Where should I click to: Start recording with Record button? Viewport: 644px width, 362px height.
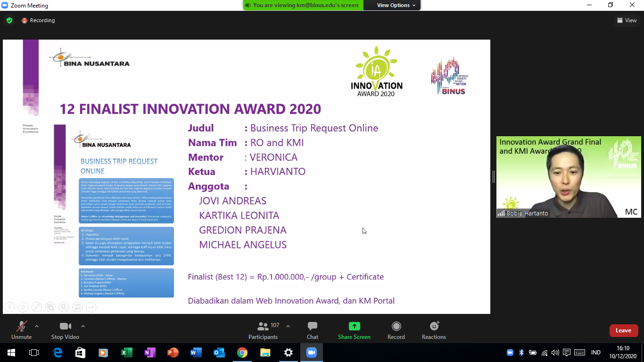(x=396, y=330)
